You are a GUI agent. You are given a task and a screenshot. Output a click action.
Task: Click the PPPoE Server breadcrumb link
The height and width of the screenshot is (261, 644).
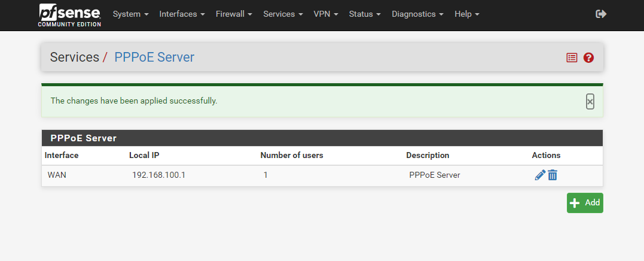154,57
